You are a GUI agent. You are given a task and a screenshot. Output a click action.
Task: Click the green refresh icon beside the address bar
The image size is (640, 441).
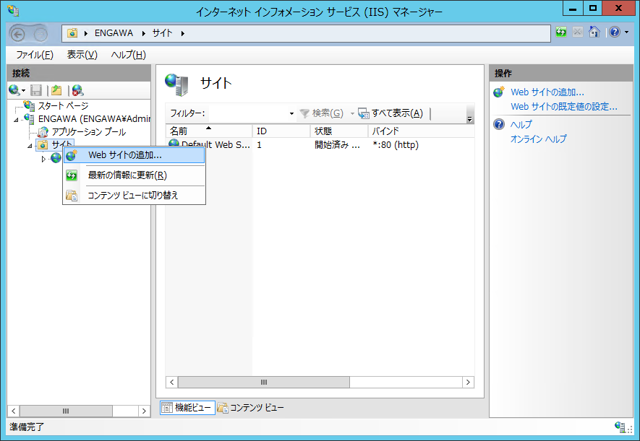pyautogui.click(x=561, y=32)
